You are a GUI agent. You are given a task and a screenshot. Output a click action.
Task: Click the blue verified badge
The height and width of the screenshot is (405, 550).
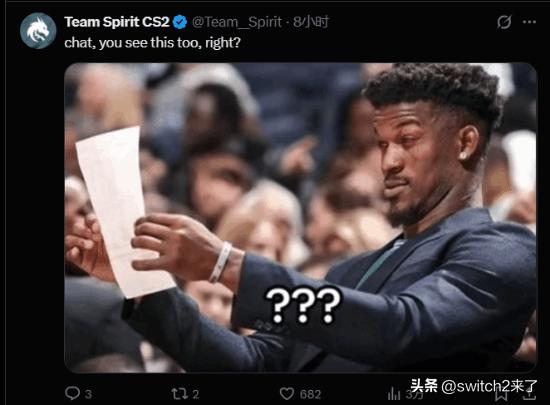181,22
